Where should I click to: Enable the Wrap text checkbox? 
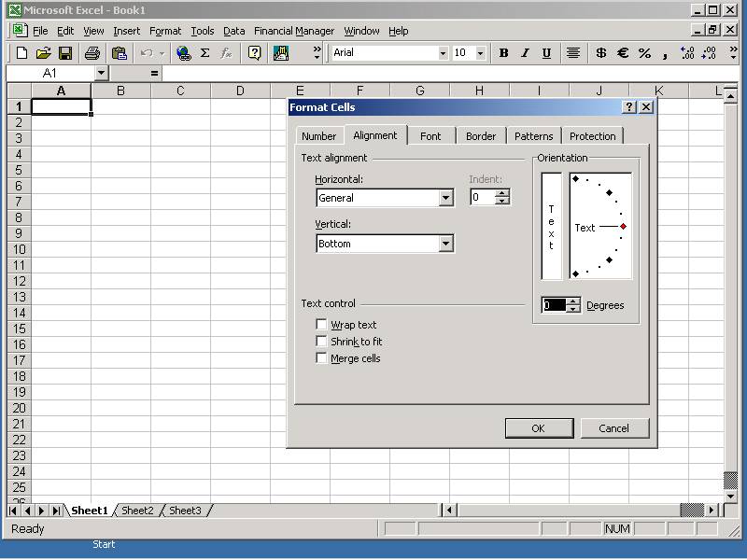click(322, 325)
